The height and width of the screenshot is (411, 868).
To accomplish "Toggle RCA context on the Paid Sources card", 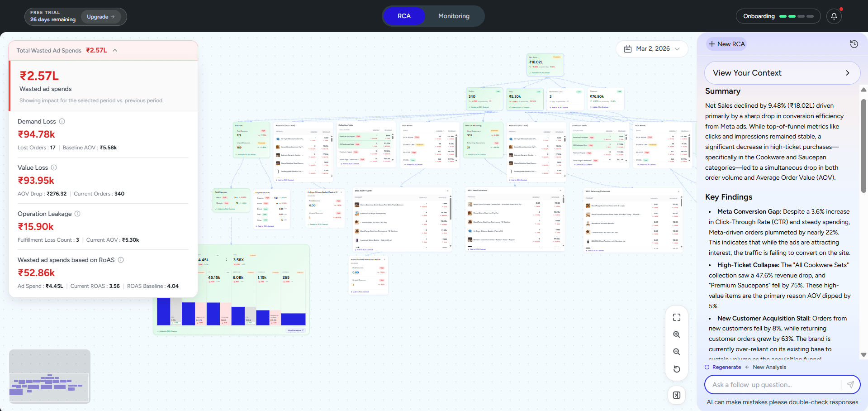I will [x=225, y=209].
